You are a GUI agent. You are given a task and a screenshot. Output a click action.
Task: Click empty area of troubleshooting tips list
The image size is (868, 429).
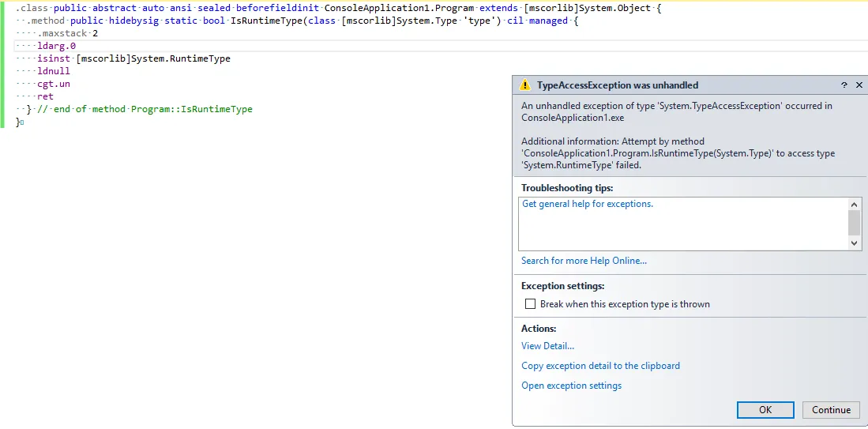(x=679, y=231)
